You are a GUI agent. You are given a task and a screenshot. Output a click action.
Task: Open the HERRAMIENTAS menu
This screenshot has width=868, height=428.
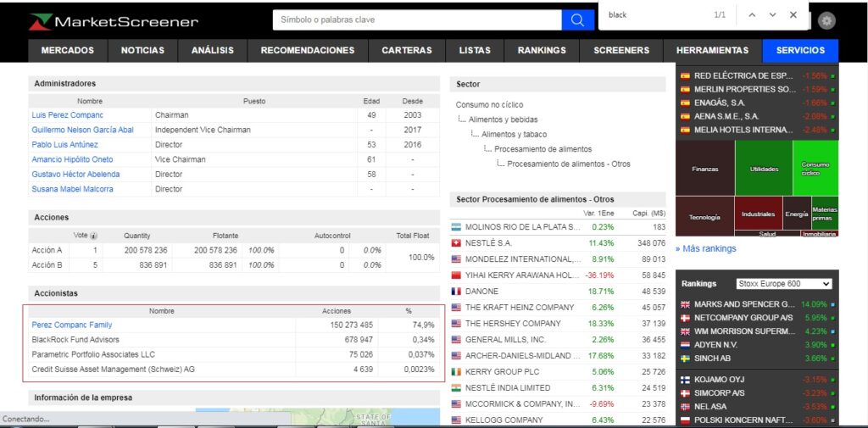tap(712, 51)
